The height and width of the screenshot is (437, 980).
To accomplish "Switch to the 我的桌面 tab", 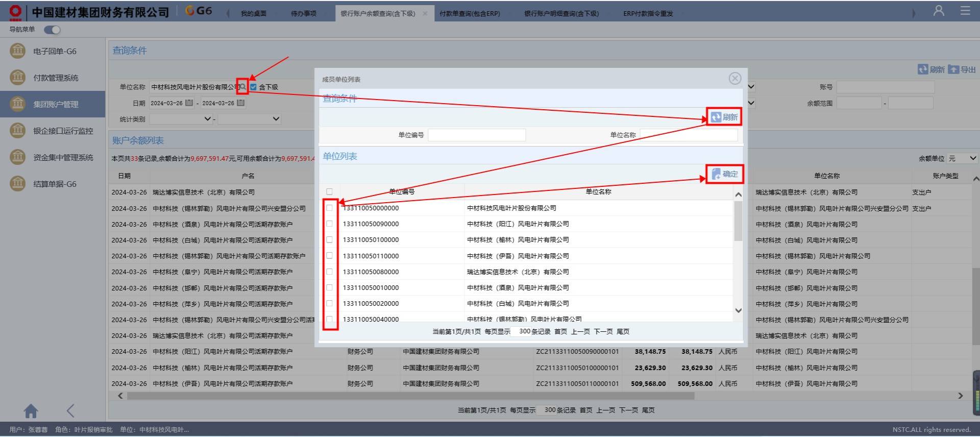I will (x=254, y=14).
